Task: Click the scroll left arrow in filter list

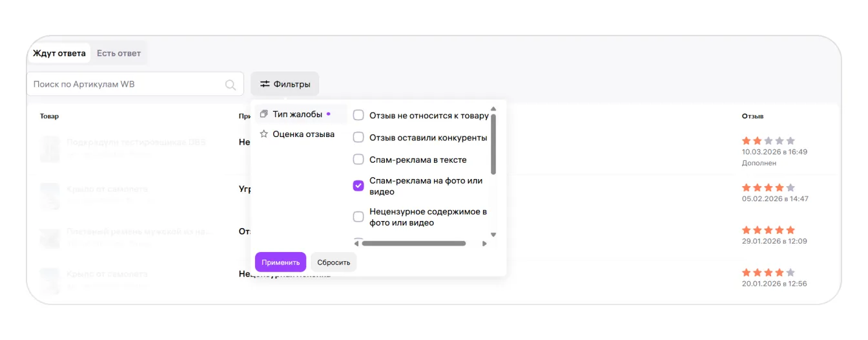Action: tap(356, 244)
